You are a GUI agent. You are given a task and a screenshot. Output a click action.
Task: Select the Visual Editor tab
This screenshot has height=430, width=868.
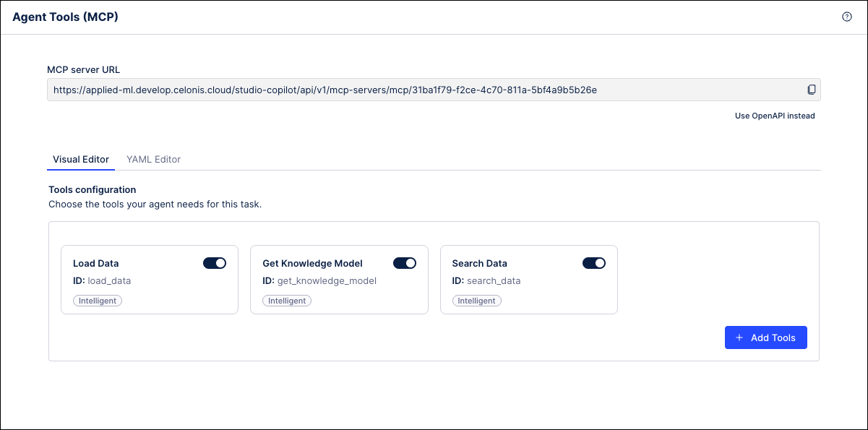coord(80,159)
